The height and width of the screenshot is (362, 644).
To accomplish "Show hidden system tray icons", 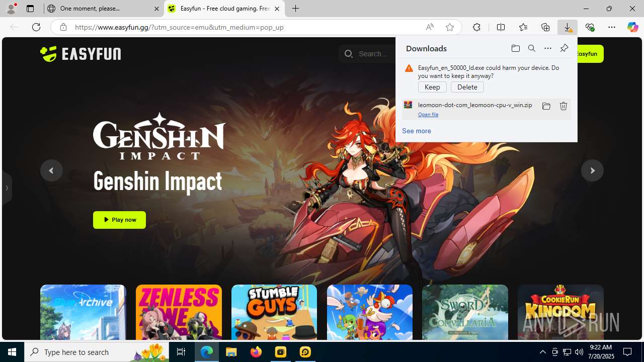I will click(x=542, y=352).
